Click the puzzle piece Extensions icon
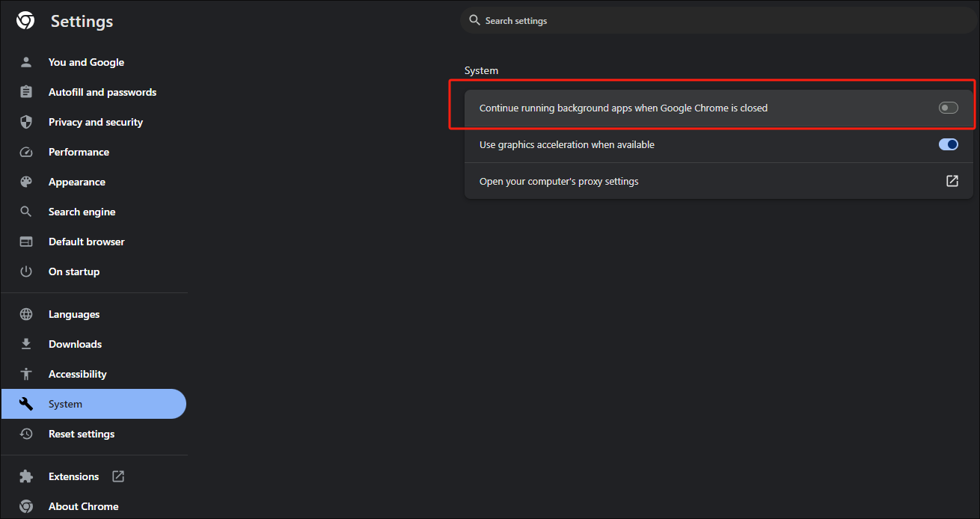This screenshot has width=980, height=519. (26, 476)
